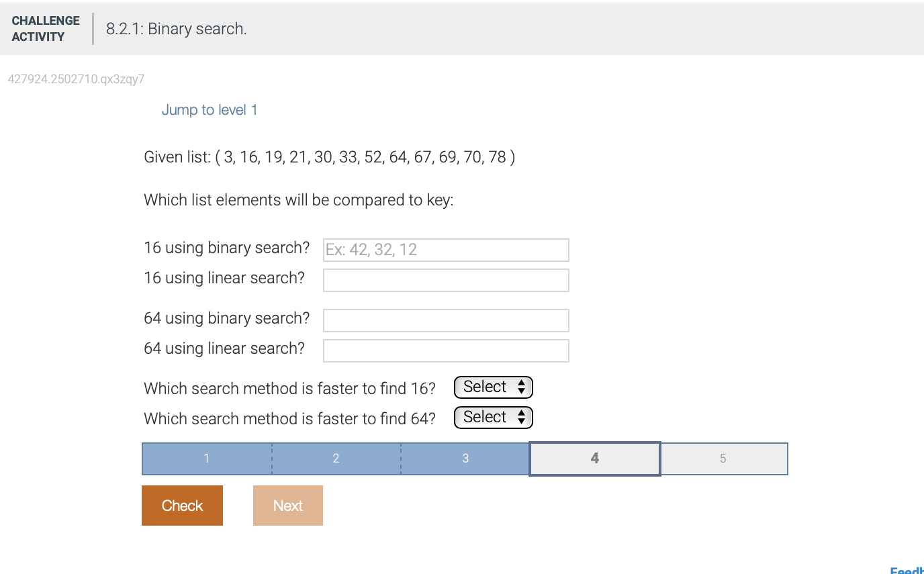924x574 pixels.
Task: Click the linear search input for key 64
Action: 446,350
